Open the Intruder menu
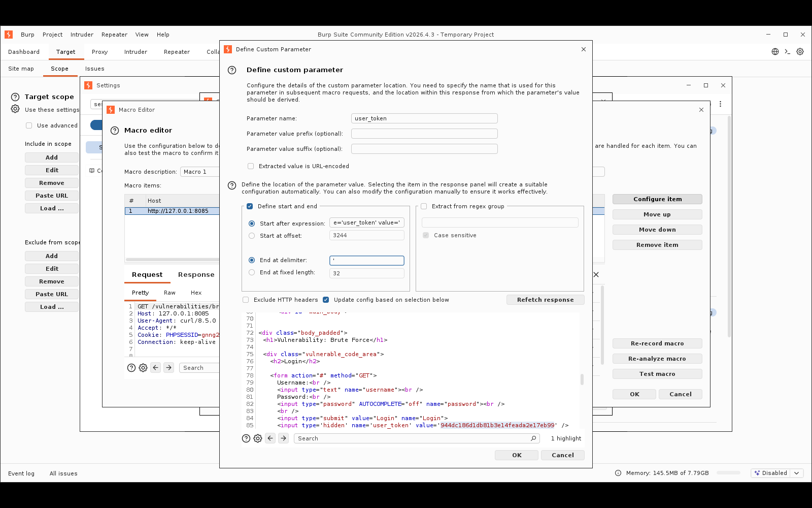The image size is (812, 508). tap(82, 35)
